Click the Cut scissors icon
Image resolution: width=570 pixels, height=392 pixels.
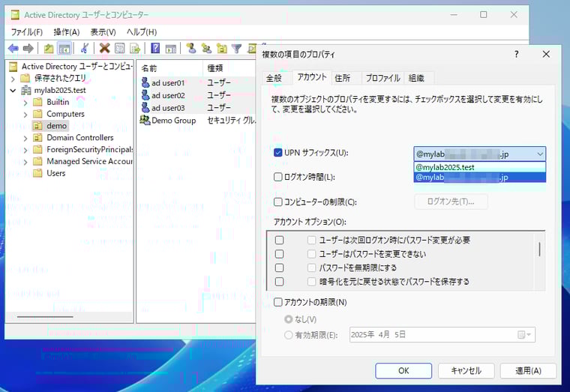(x=85, y=48)
